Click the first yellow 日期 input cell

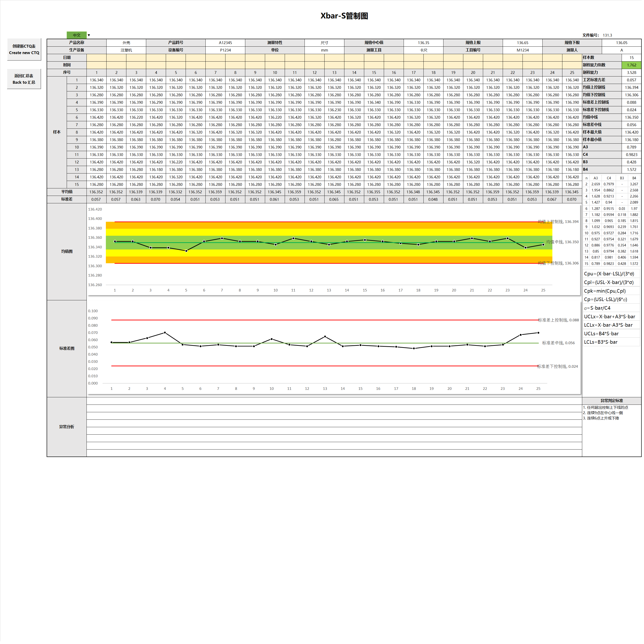97,58
